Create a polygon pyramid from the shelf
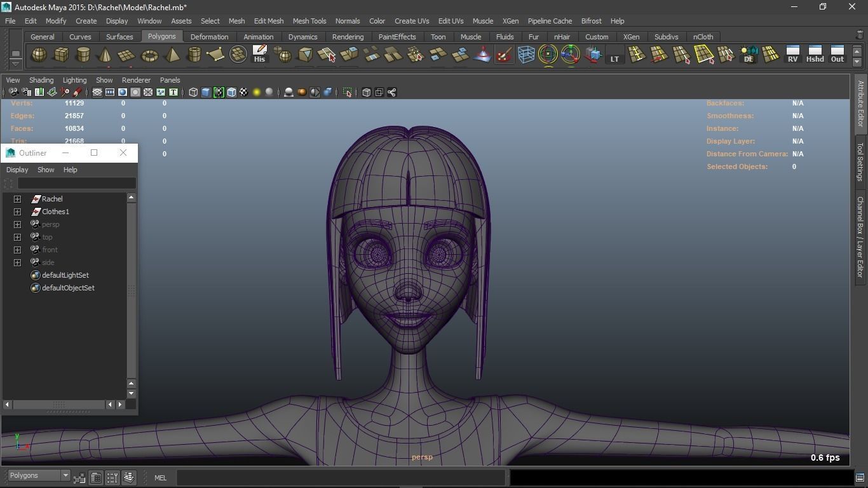Screen dimensions: 868x488 (x=172, y=55)
